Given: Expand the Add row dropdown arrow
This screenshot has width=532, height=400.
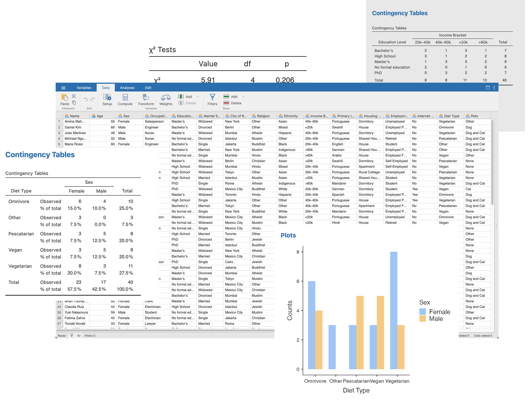Looking at the screenshot, I should click(x=243, y=96).
